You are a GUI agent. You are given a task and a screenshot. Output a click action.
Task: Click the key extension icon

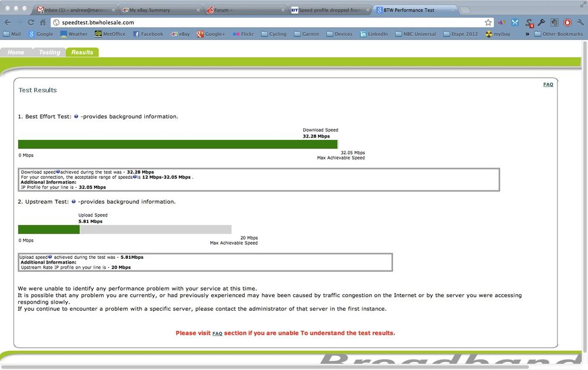point(541,22)
